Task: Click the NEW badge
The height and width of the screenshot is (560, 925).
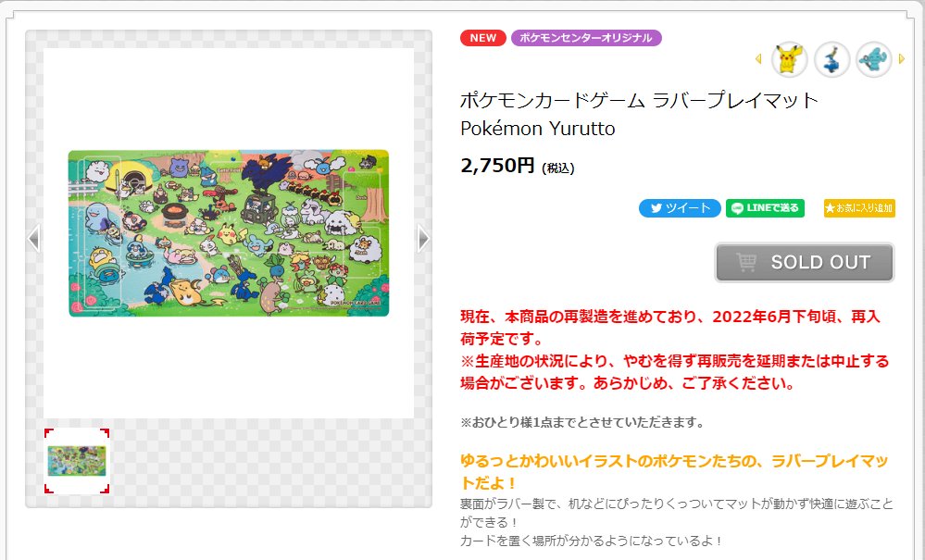Action: [483, 38]
